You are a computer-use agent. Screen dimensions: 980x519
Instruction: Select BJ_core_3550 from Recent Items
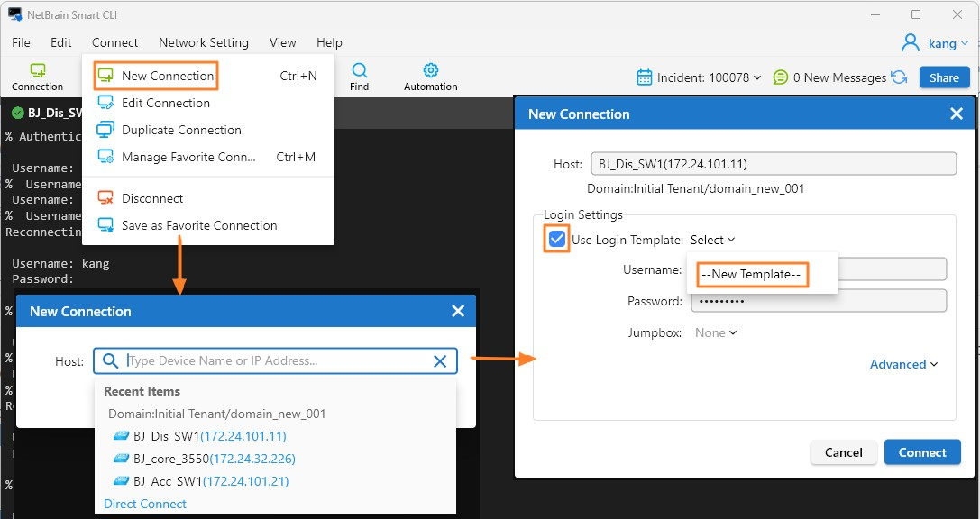[214, 459]
